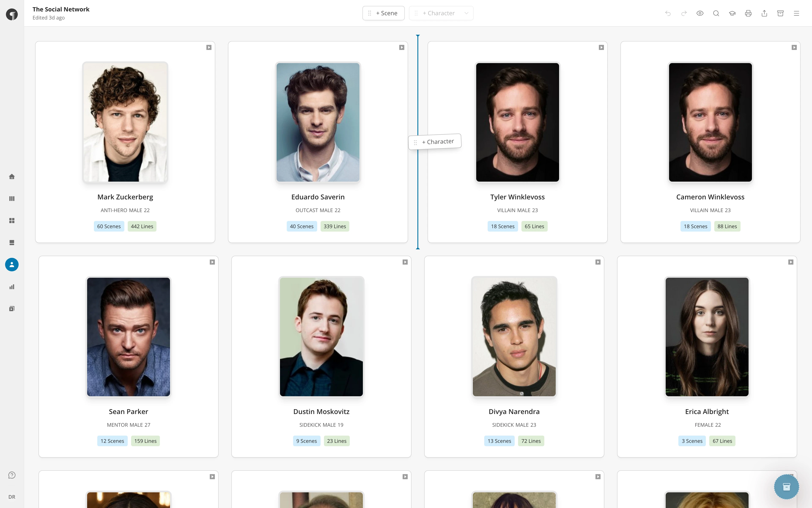Expand Tyler Winklevoss card play arrow

[601, 47]
